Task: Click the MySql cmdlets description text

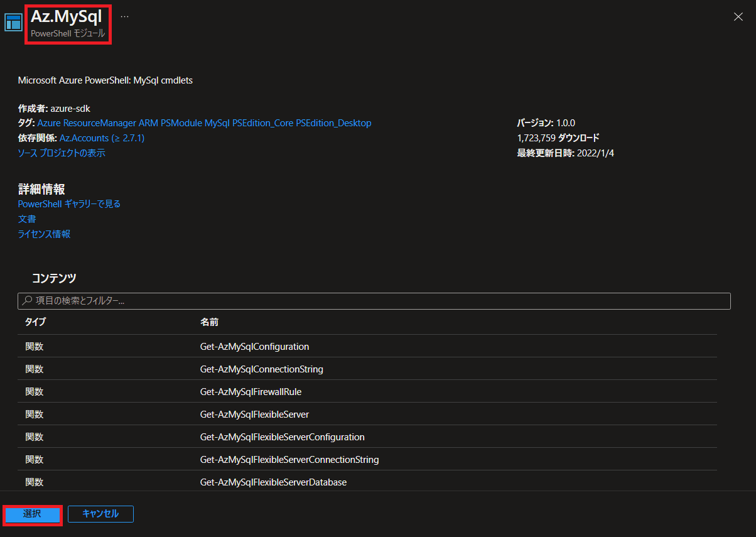Action: (105, 80)
